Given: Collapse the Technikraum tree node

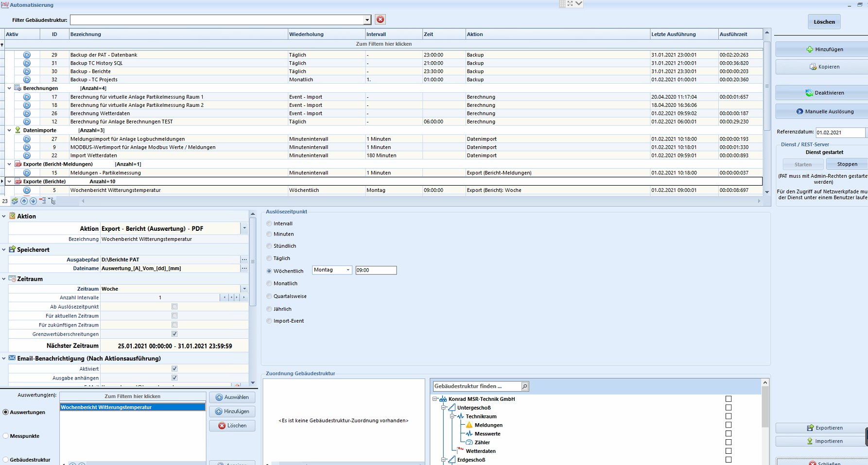Looking at the screenshot, I should tap(451, 416).
